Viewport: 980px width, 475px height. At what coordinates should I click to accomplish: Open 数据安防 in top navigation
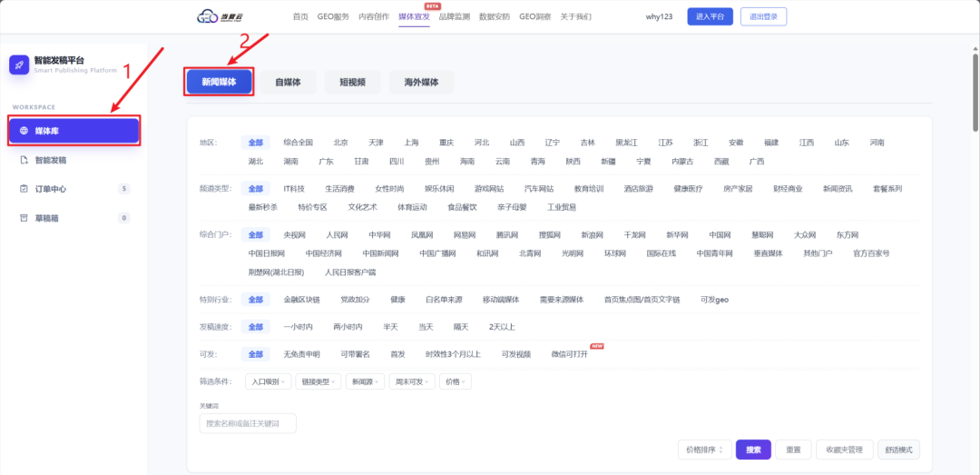coord(495,17)
